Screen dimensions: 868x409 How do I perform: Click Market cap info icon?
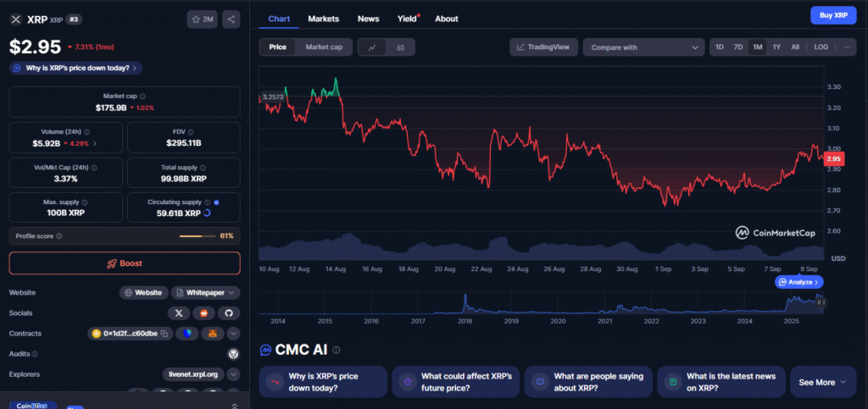pyautogui.click(x=142, y=97)
